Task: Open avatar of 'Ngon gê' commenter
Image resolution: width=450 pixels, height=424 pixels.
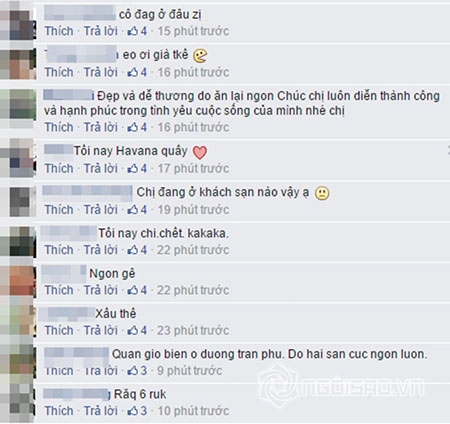Action: [18, 281]
